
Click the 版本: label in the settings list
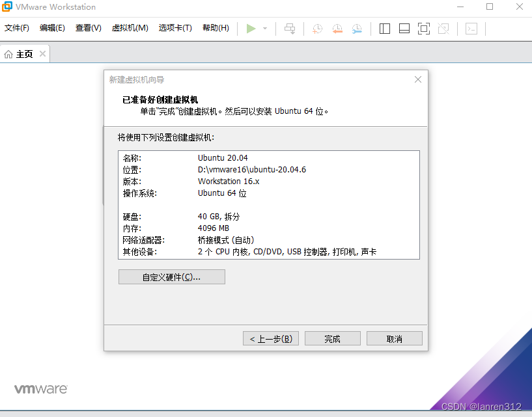[x=132, y=182]
